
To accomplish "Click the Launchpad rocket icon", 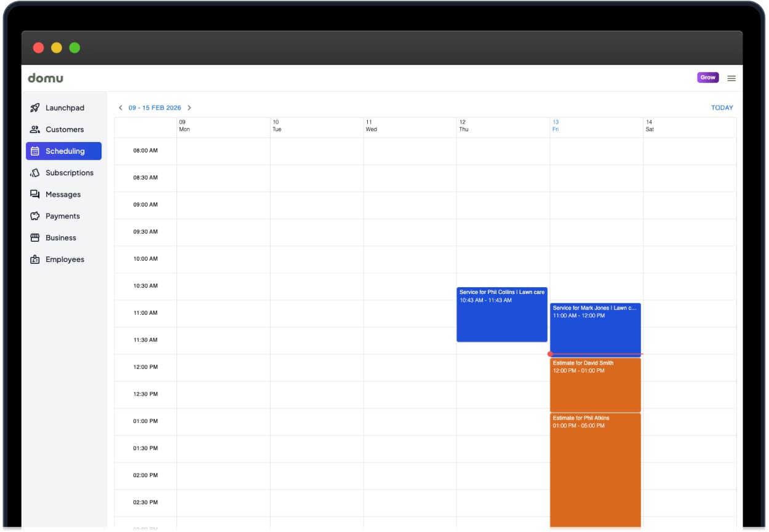I will (x=35, y=108).
